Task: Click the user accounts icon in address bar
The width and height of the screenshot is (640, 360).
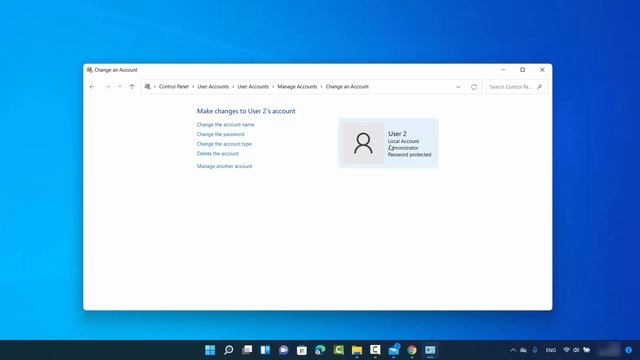Action: [x=148, y=87]
